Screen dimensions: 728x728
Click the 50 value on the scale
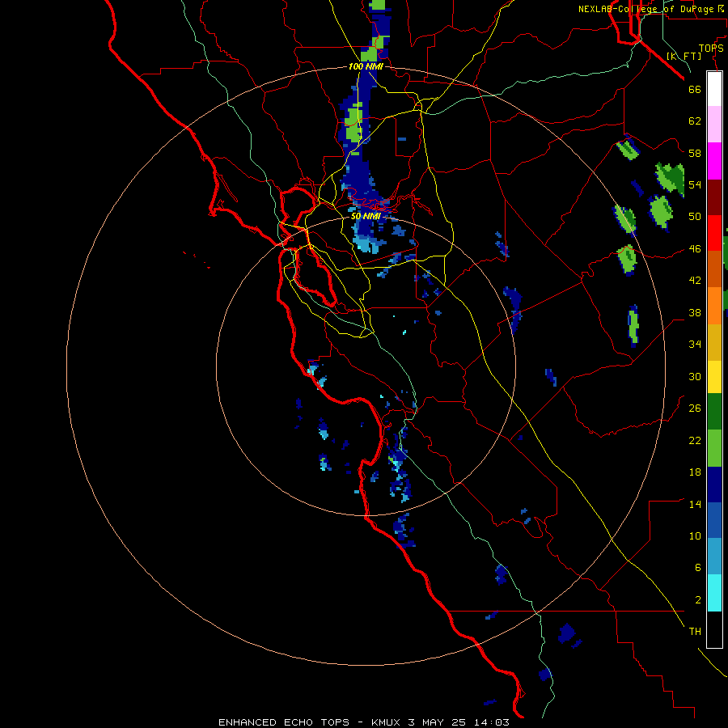(x=695, y=217)
